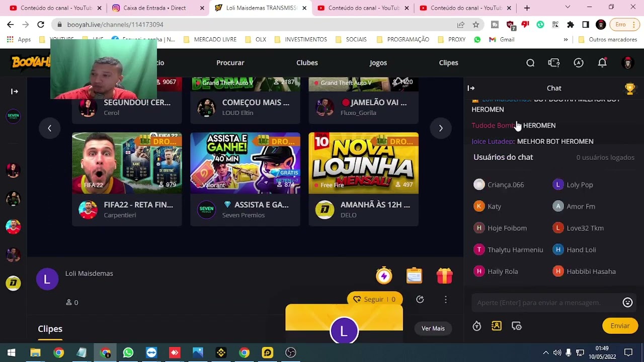Viewport: 644px width, 362px height.
Task: Open the DELO channel icon in left sidebar
Action: 13,283
